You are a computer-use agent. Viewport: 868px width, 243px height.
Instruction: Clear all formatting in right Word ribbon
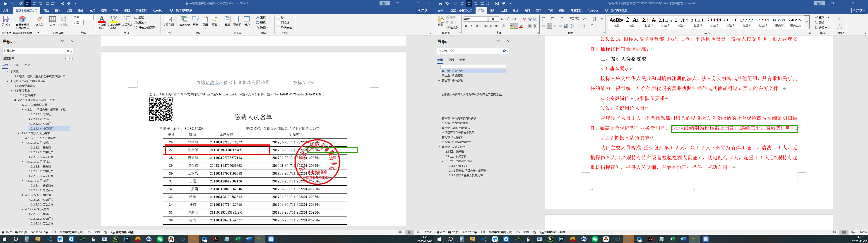click(524, 19)
